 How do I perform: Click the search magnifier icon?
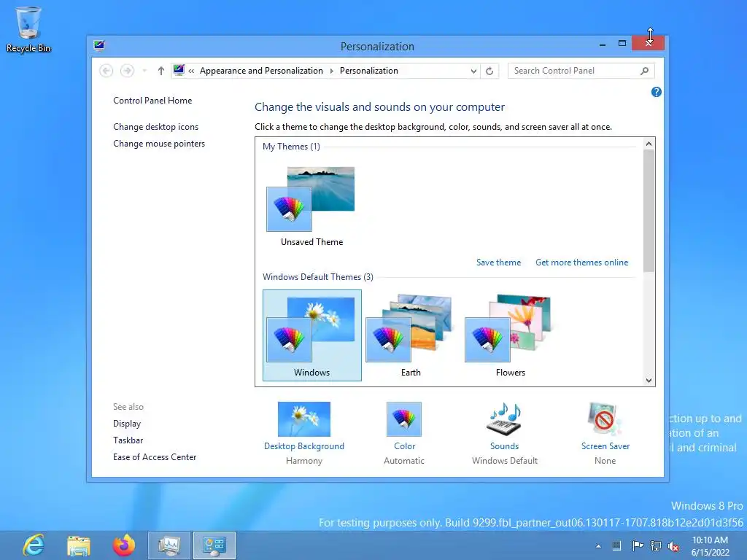point(645,71)
